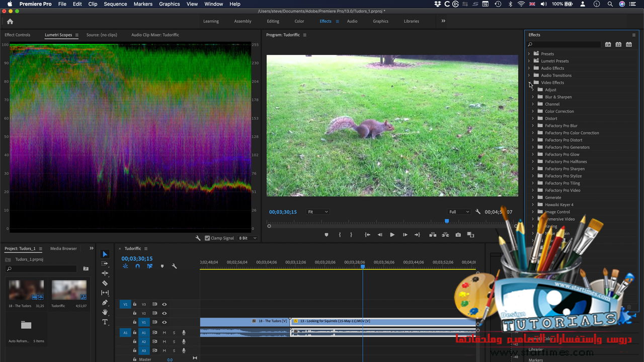The width and height of the screenshot is (644, 362).
Task: Select the Tudoriffic sequence thumbnail
Action: (69, 290)
